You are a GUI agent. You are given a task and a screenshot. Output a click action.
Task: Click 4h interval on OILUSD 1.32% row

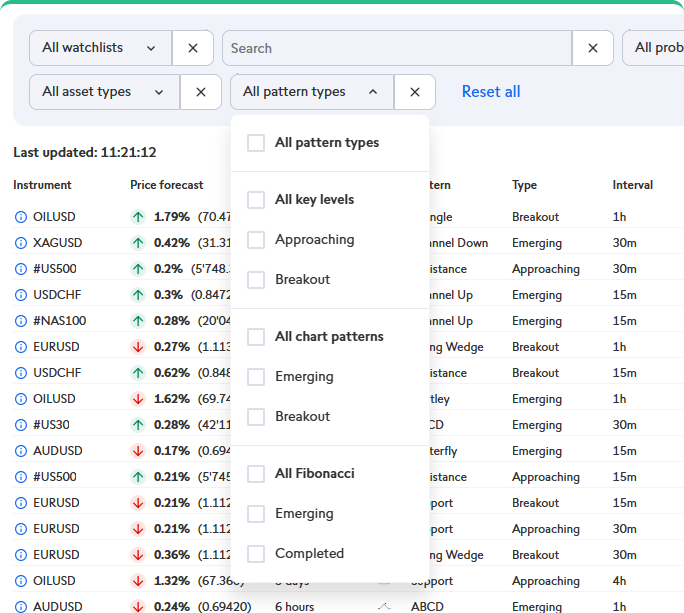(619, 581)
